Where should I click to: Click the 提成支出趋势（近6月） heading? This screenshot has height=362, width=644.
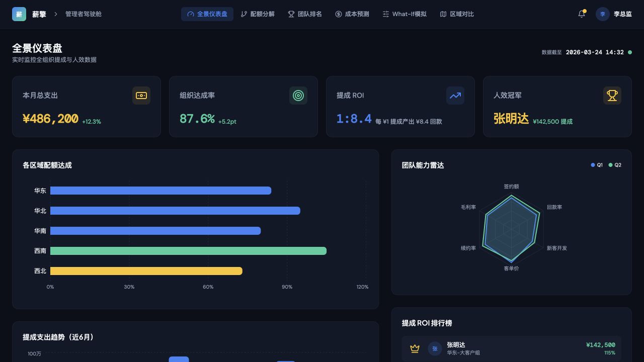pos(59,337)
